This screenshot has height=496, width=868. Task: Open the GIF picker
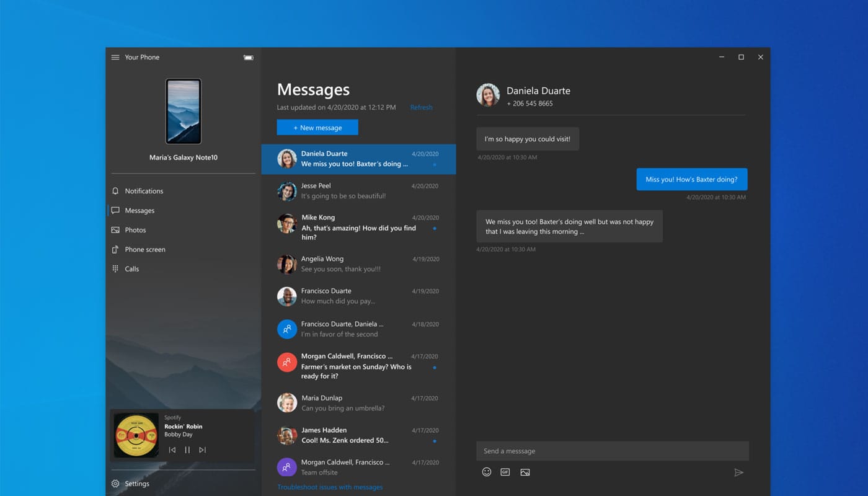pyautogui.click(x=505, y=472)
